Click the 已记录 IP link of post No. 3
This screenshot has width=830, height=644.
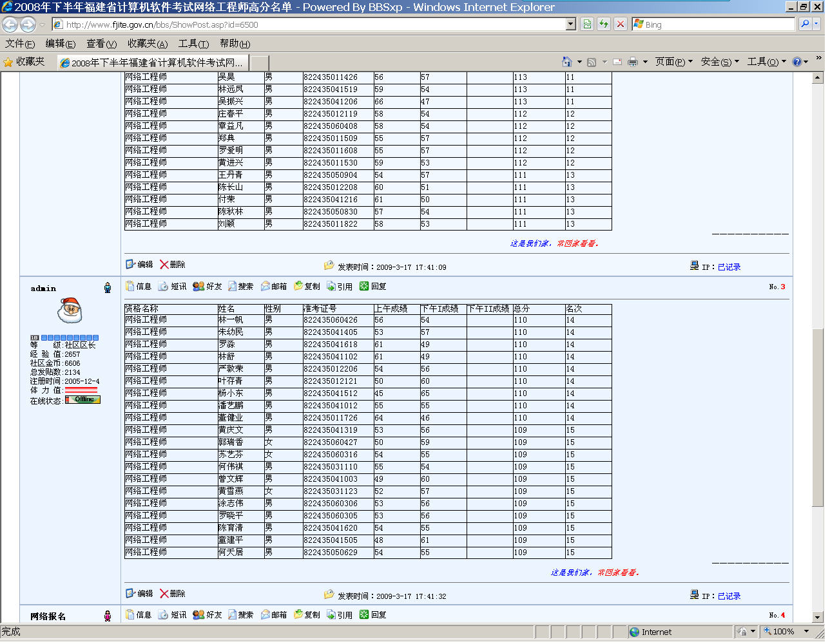[729, 596]
